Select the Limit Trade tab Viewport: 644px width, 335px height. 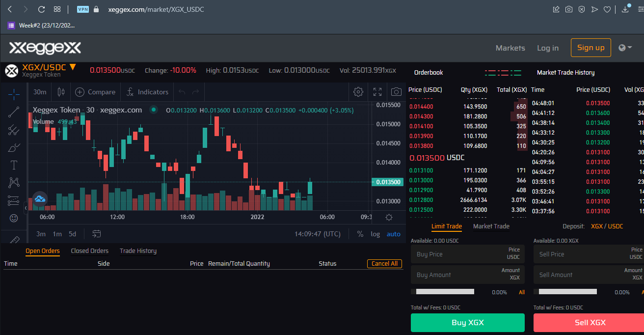coord(447,226)
